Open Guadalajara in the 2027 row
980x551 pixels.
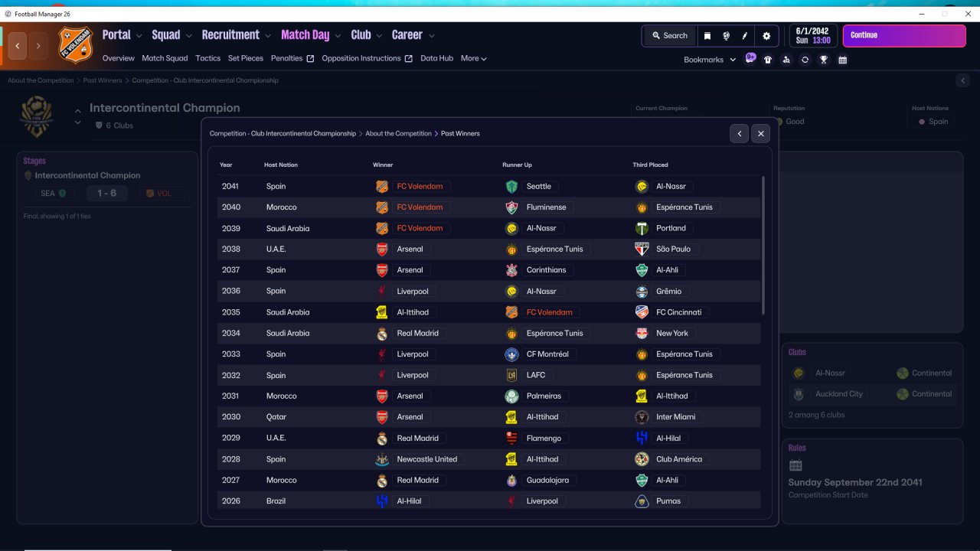tap(547, 481)
